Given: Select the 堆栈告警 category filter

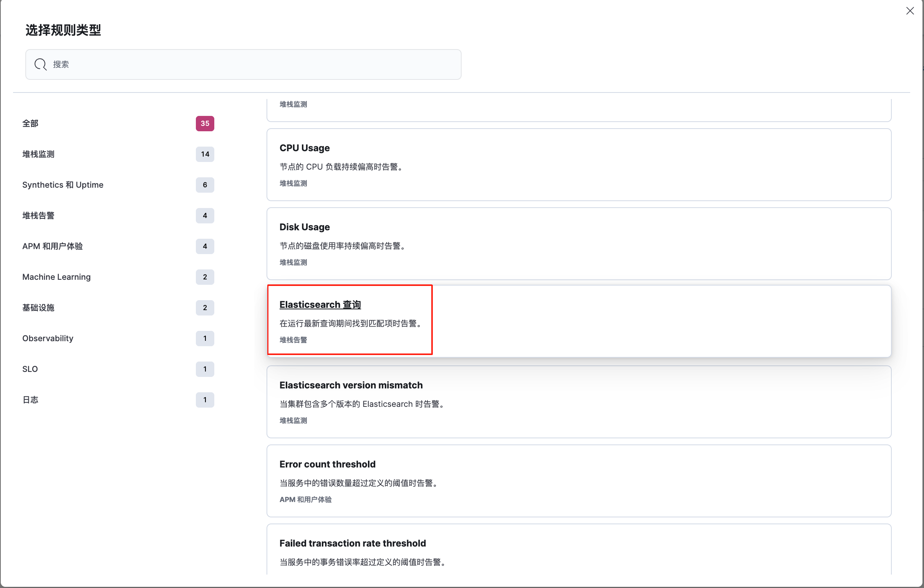Looking at the screenshot, I should (x=38, y=215).
